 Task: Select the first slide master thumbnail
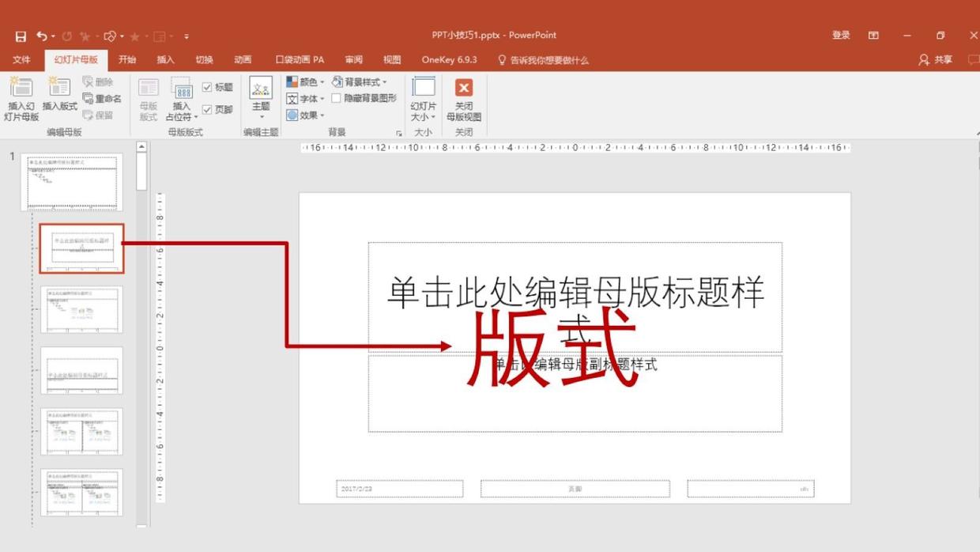[72, 182]
